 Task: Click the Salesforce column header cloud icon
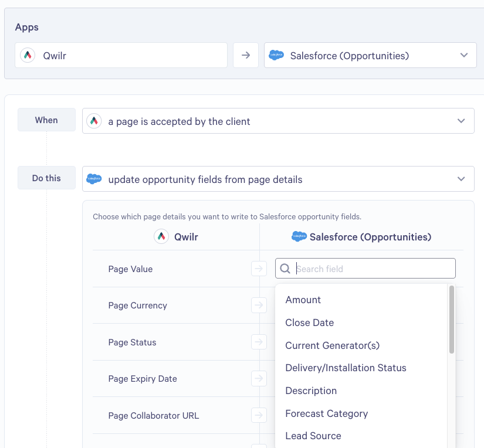pyautogui.click(x=299, y=236)
